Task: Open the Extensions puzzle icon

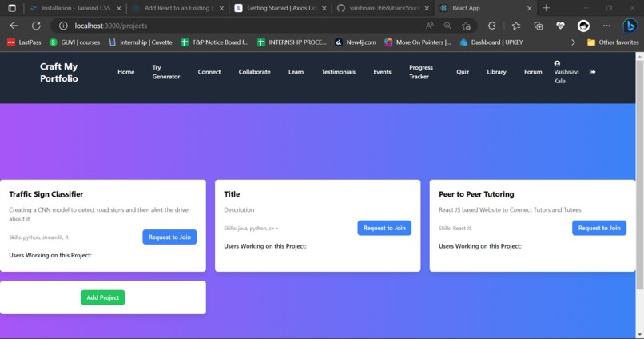Action: [491, 26]
